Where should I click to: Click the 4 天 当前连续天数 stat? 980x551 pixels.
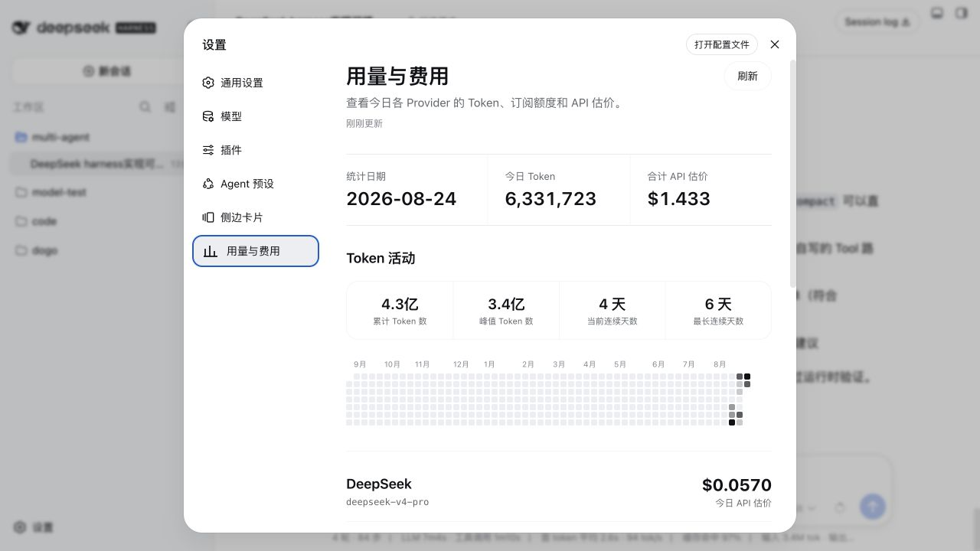612,310
